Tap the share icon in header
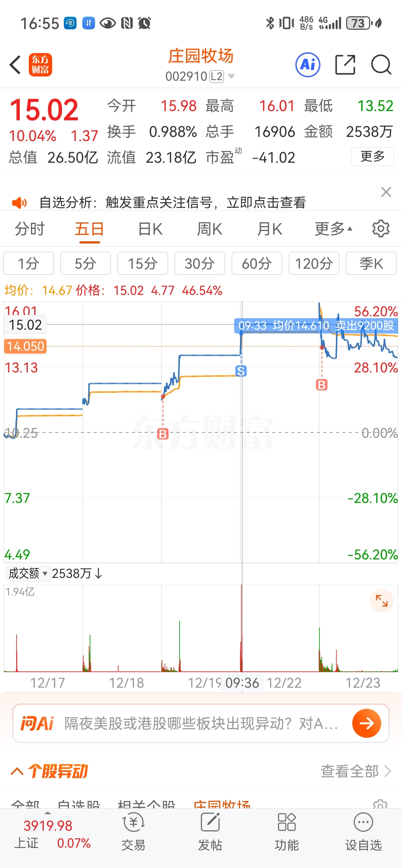This screenshot has height=868, width=402. click(x=345, y=65)
